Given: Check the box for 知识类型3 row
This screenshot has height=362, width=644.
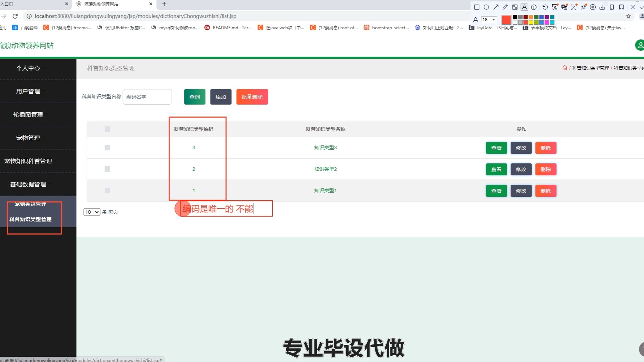Looking at the screenshot, I should 108,148.
